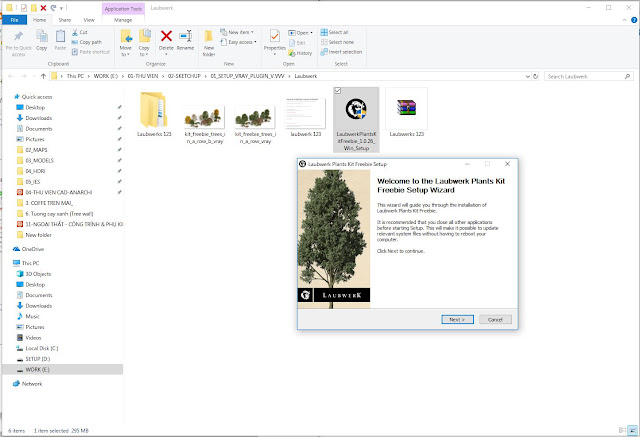The width and height of the screenshot is (640, 437).
Task: Click the Back navigation arrow
Action: click(x=11, y=76)
